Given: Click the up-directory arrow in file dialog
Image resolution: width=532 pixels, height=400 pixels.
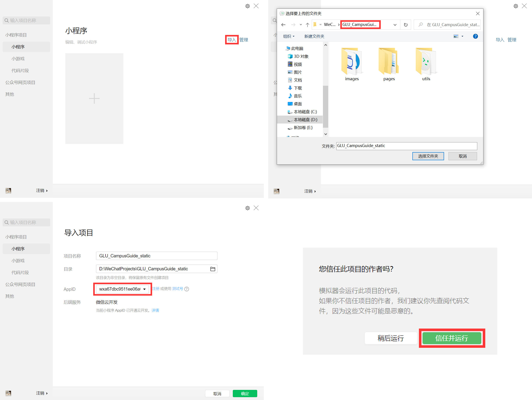Looking at the screenshot, I should point(307,25).
